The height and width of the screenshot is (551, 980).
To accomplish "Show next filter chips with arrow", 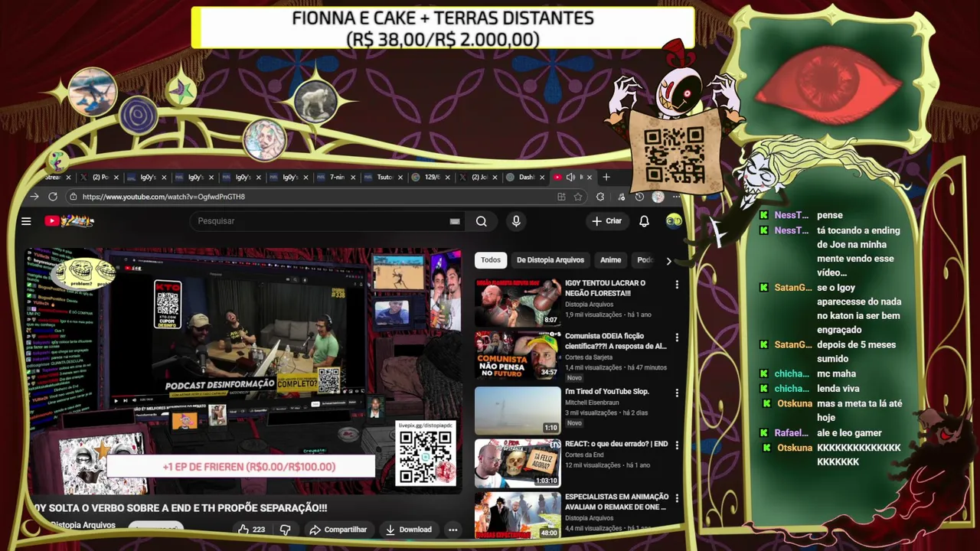I will coord(668,261).
